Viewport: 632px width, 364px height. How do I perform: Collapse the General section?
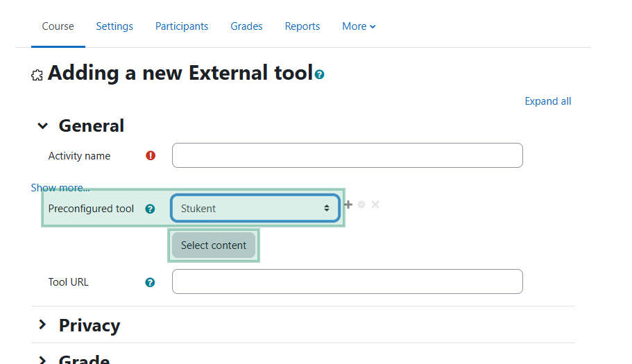(43, 126)
